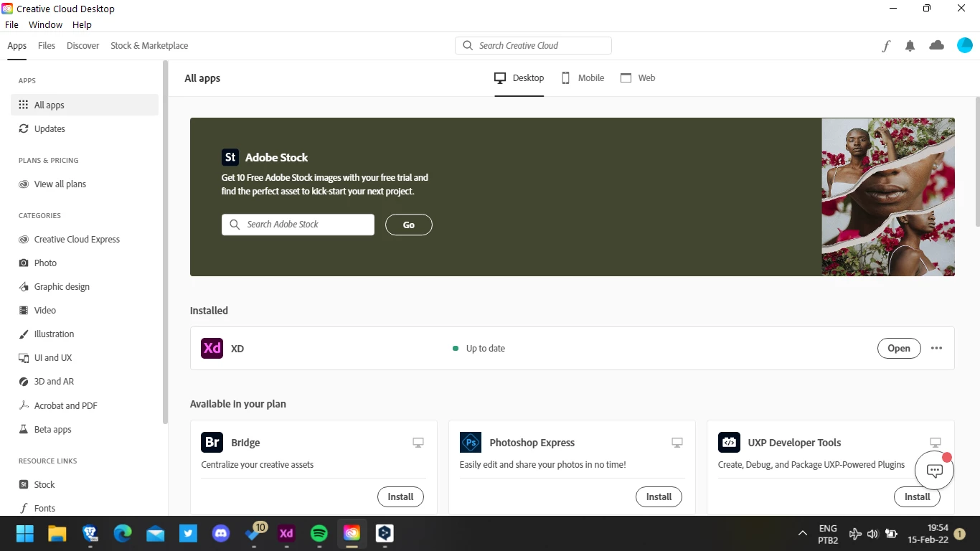980x551 pixels.
Task: Click desktop monitor icon on UXP Developer Tools card
Action: [935, 443]
